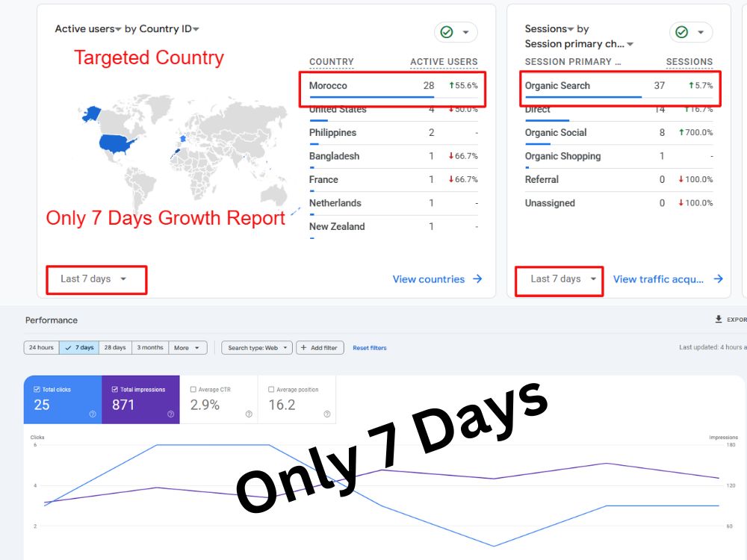Screen dimensions: 747x560
Task: Click the help icon on Average position card
Action: pyautogui.click(x=327, y=414)
